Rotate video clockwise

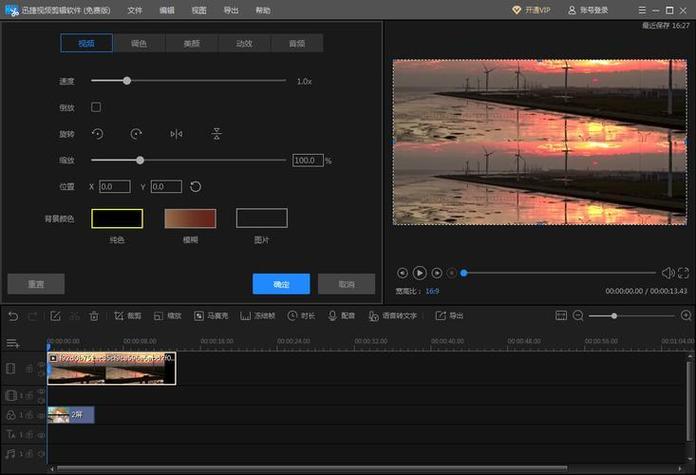point(136,134)
